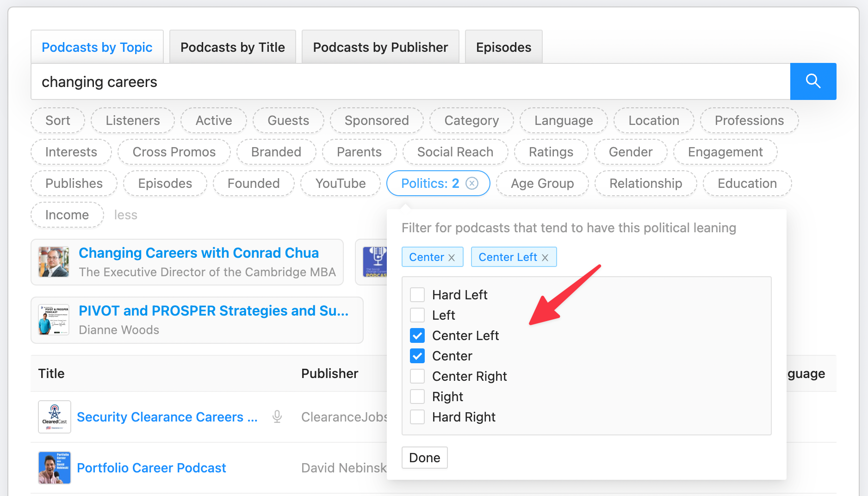Focus the changing careers search field
The height and width of the screenshot is (496, 868).
(x=410, y=81)
